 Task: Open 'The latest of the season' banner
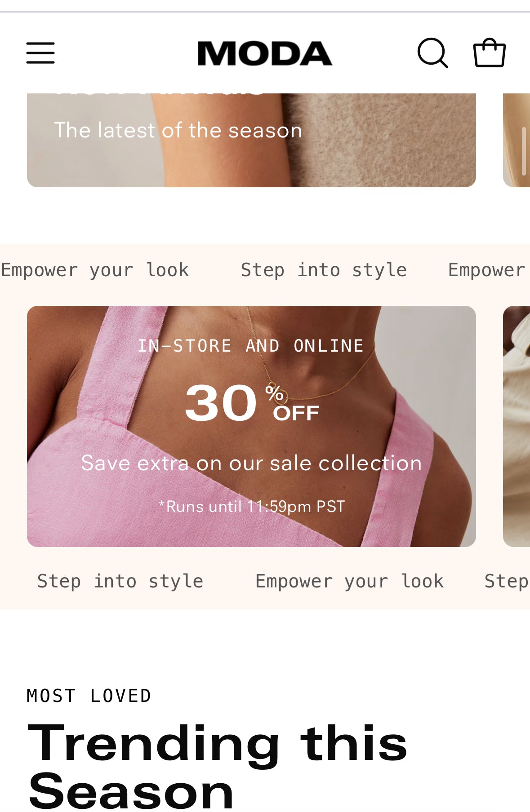click(251, 140)
